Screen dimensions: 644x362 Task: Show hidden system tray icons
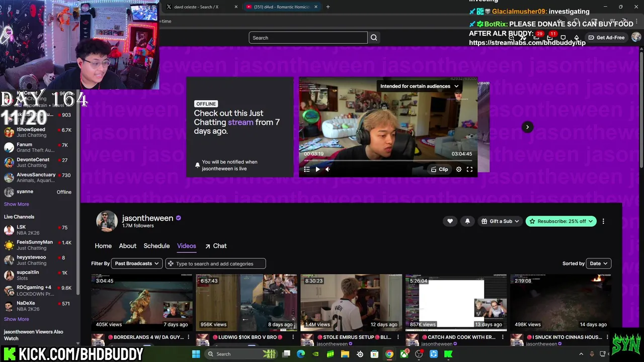pyautogui.click(x=581, y=354)
